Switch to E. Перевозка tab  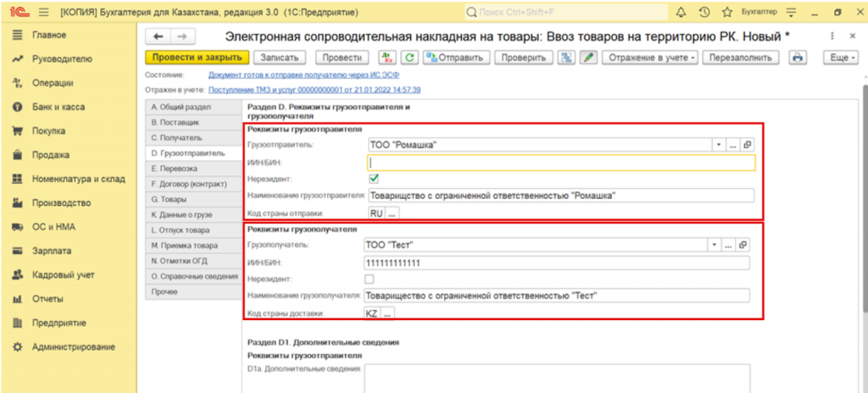coord(194,169)
